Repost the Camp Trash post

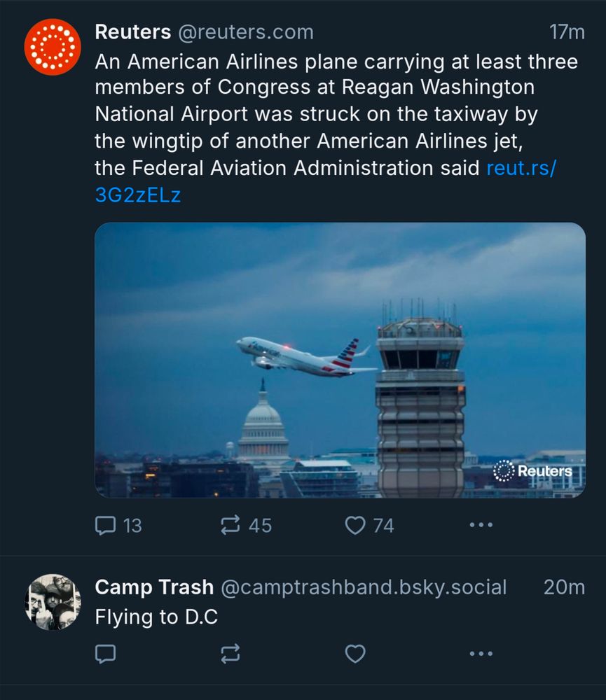pos(230,654)
